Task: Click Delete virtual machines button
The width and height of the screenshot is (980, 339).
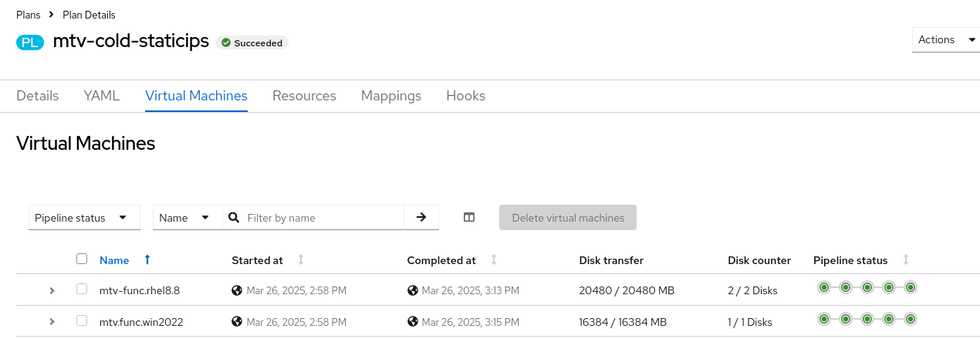Action: pos(568,218)
